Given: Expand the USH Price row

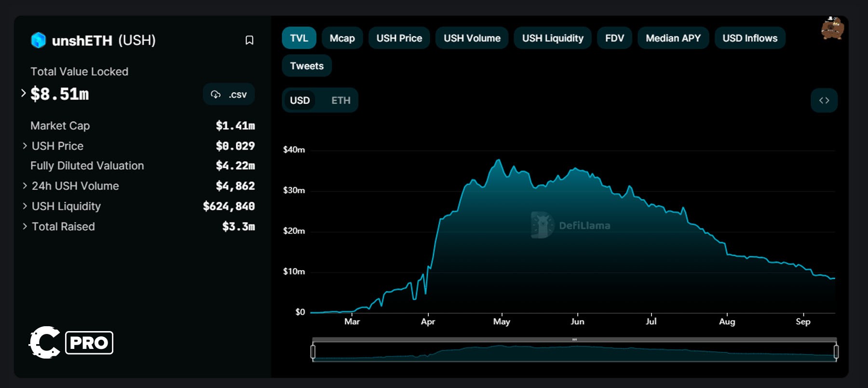Looking at the screenshot, I should 25,146.
